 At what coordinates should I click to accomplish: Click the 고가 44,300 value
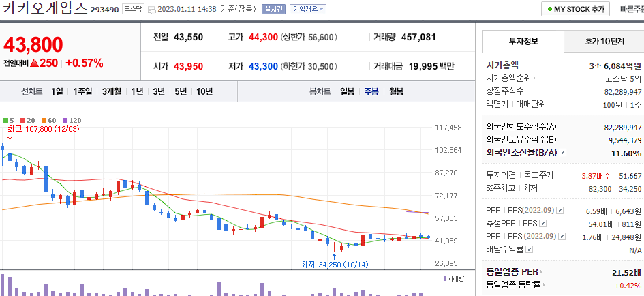coord(263,38)
